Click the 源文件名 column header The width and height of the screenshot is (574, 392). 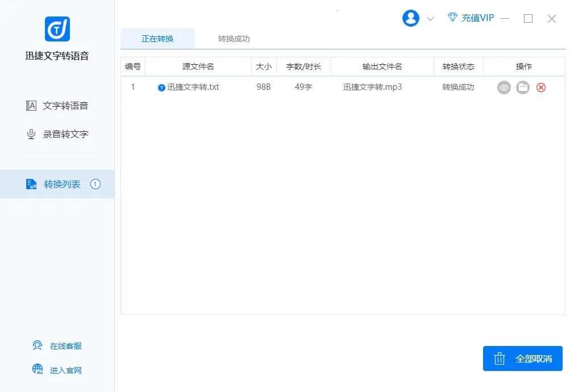198,66
